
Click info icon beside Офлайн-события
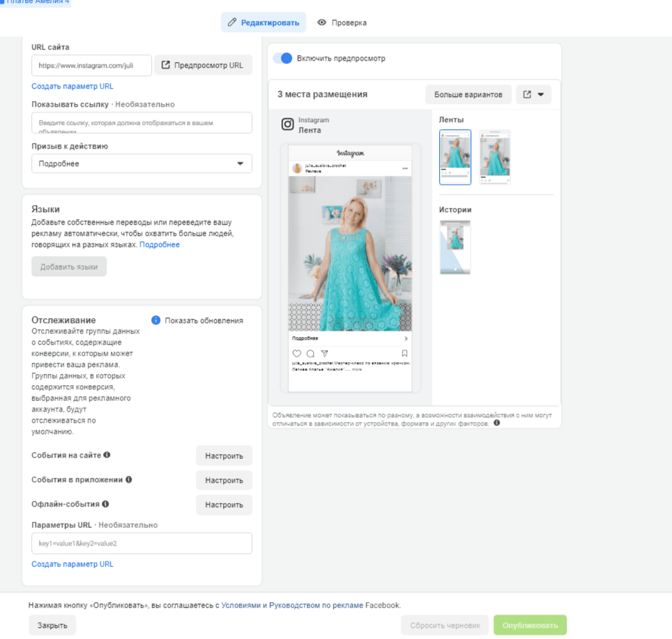tap(105, 504)
